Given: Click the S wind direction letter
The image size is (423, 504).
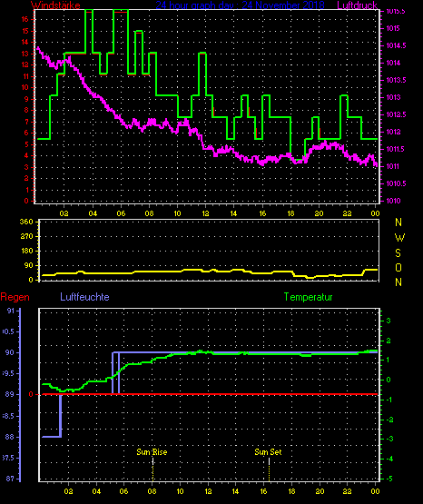Looking at the screenshot, I should pyautogui.click(x=398, y=253).
